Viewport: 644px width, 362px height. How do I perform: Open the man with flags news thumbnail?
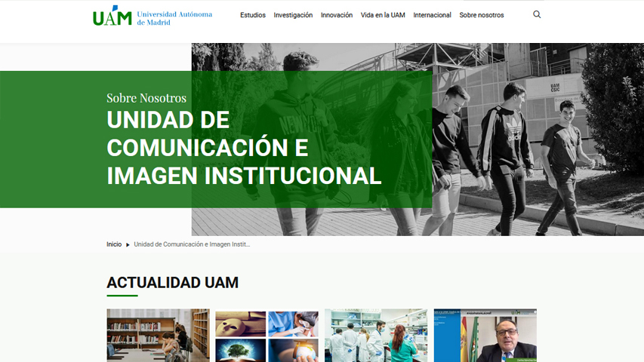point(485,336)
